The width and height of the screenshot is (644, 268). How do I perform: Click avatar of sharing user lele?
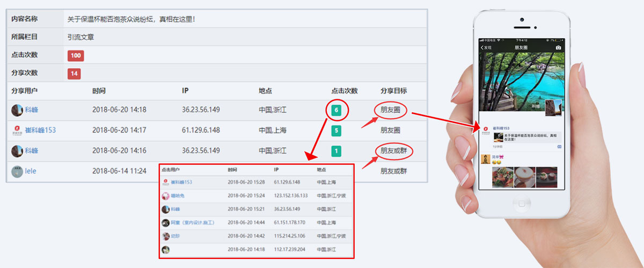(x=17, y=171)
